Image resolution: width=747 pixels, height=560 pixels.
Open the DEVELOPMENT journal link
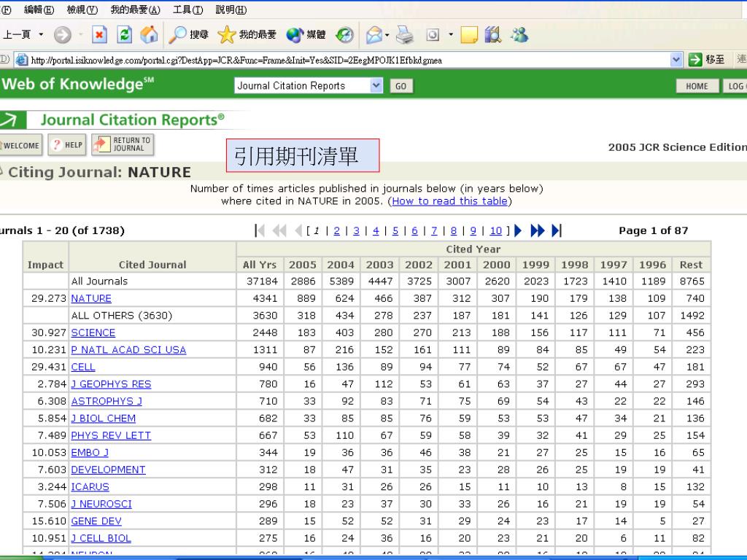coord(108,470)
